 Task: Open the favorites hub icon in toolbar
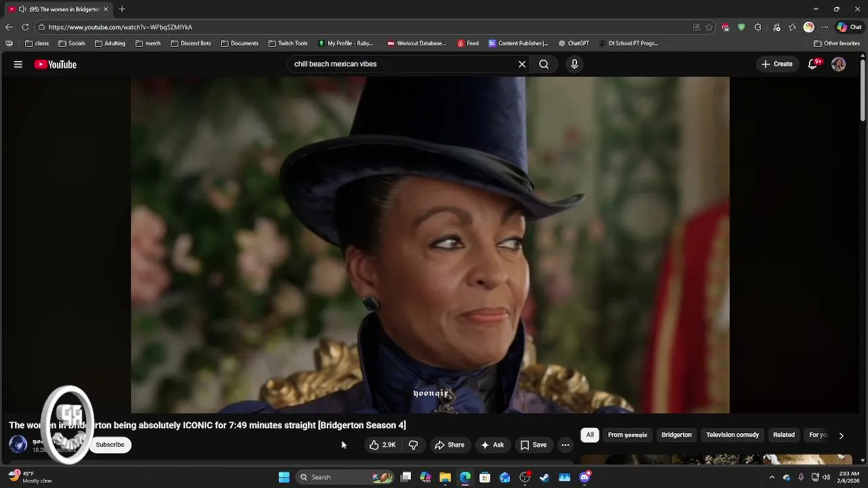792,27
